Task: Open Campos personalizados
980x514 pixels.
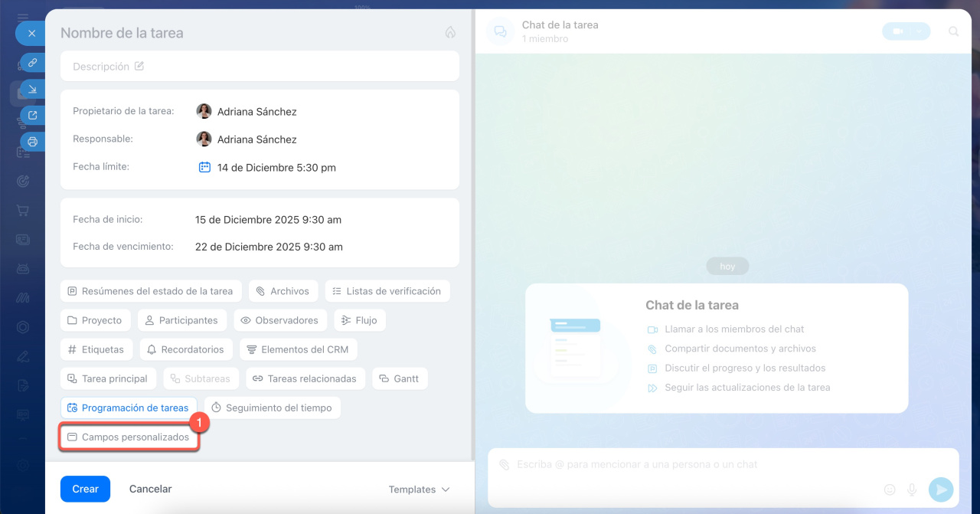Action: (129, 437)
